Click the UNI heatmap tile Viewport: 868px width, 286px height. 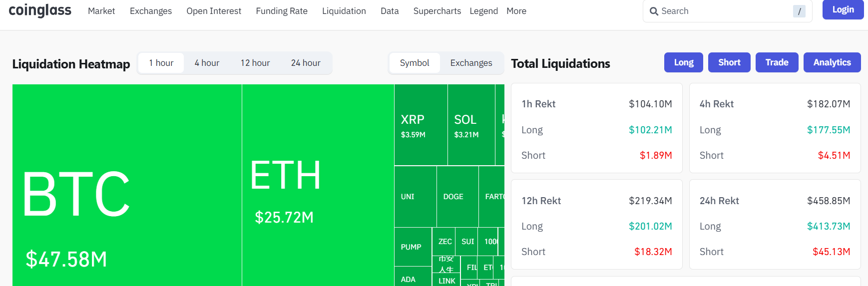click(416, 197)
